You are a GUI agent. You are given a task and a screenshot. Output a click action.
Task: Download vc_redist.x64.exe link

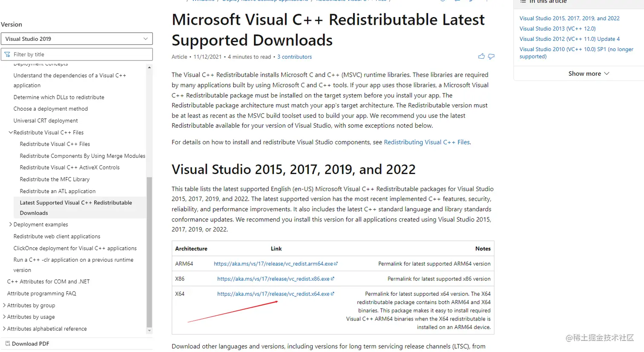coord(276,294)
